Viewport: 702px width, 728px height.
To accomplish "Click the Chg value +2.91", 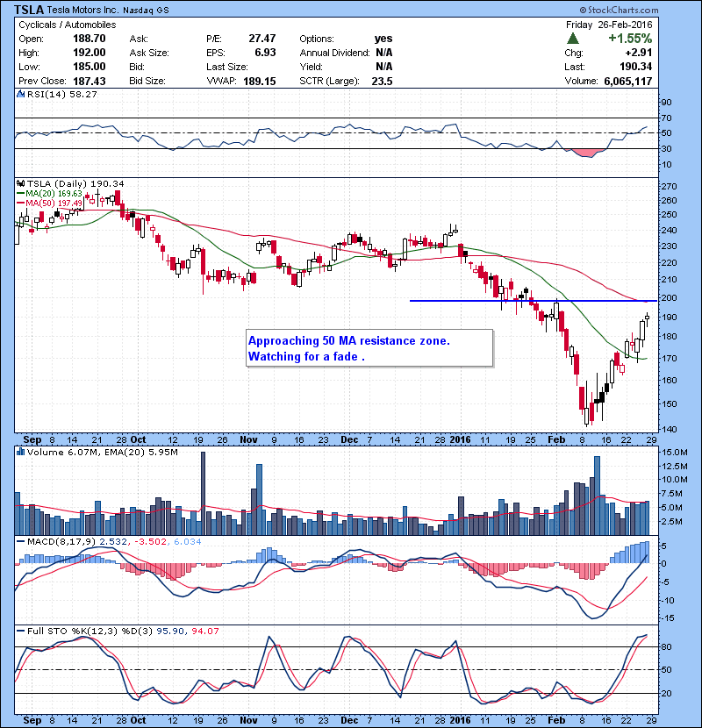I will pos(638,53).
